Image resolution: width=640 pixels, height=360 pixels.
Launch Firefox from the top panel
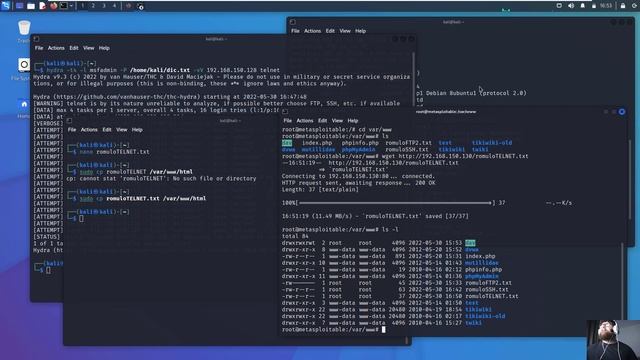pos(53,6)
